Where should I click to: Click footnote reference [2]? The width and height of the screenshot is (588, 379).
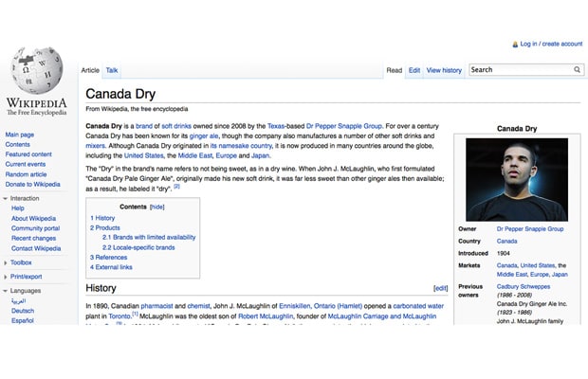(176, 187)
